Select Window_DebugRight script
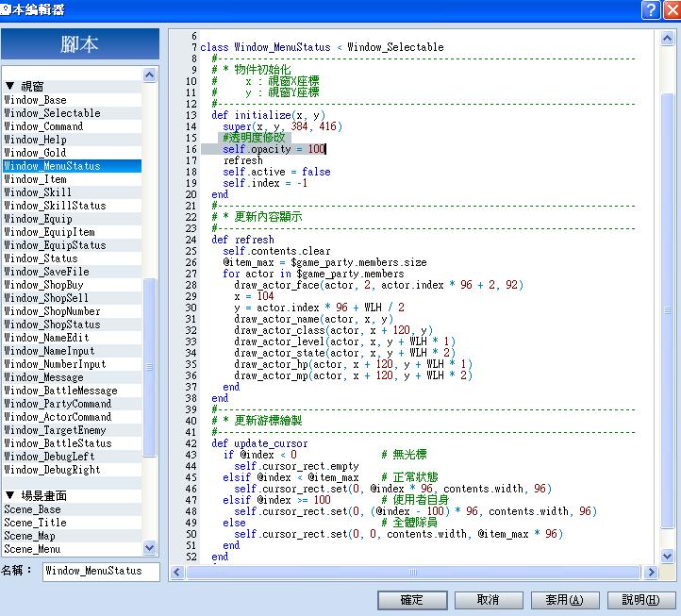The image size is (681, 616). tap(72, 470)
